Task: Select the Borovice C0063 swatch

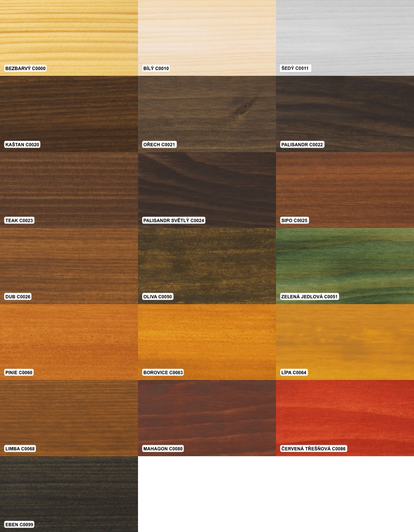Action: (207, 340)
